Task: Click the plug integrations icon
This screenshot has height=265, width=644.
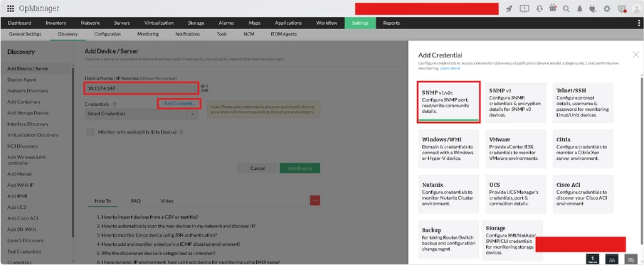Action: [x=593, y=9]
